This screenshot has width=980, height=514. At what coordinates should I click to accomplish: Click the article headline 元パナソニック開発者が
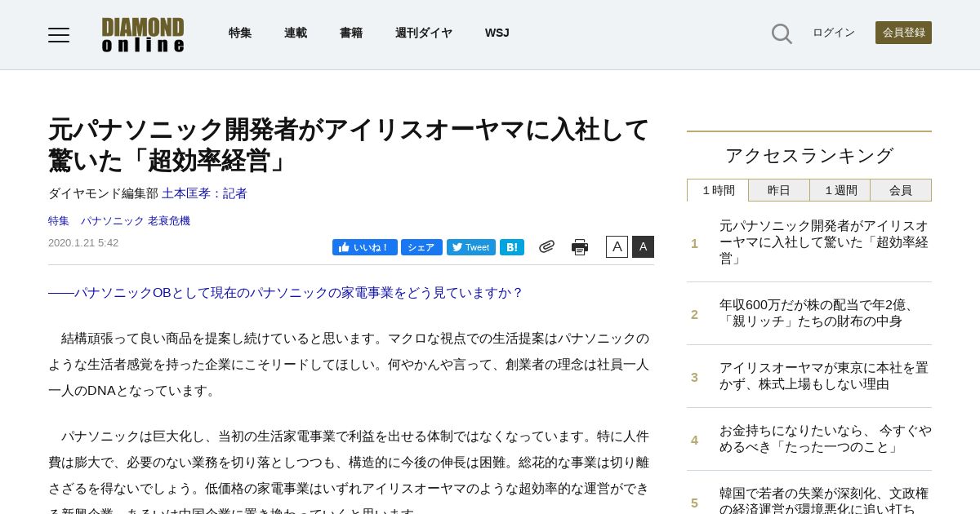[x=349, y=144]
